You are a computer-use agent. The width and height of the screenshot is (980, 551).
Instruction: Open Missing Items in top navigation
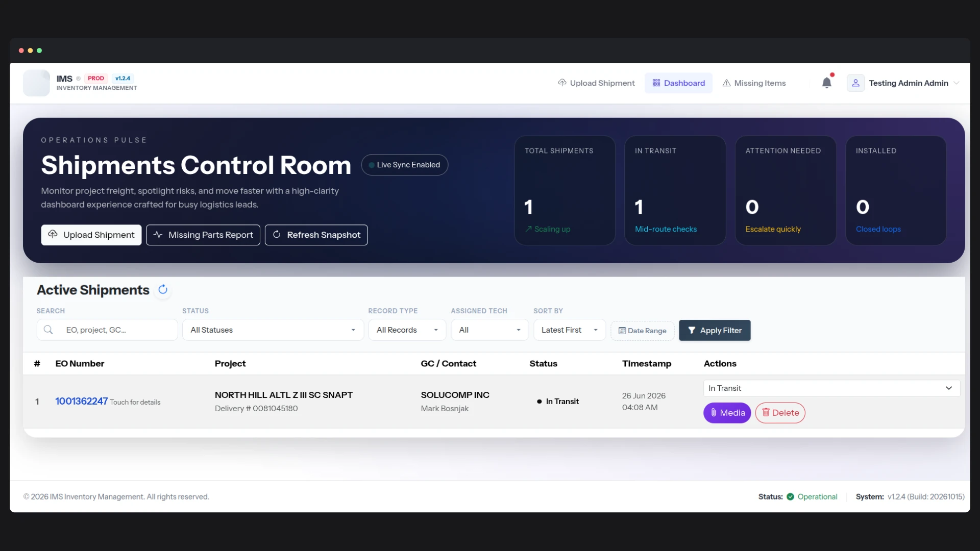[x=754, y=83]
